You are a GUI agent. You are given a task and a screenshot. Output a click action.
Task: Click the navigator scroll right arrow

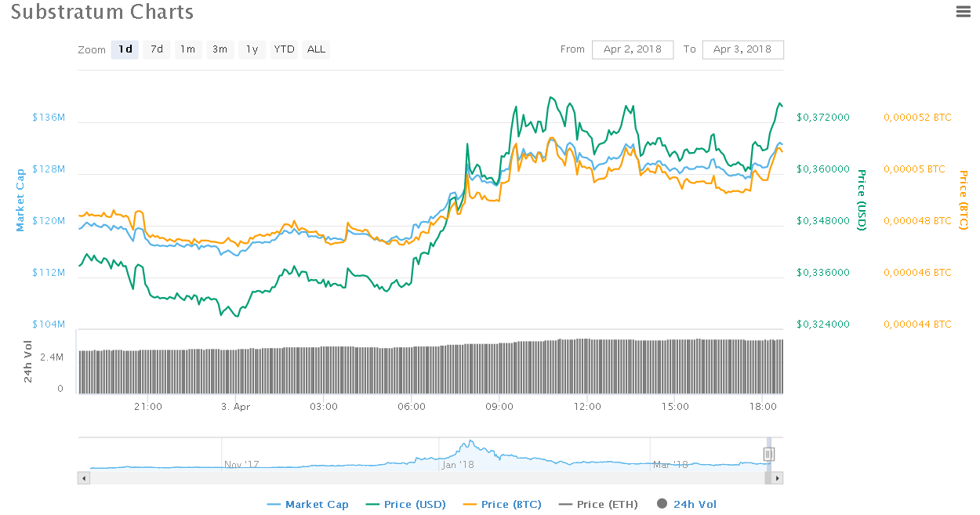point(778,477)
